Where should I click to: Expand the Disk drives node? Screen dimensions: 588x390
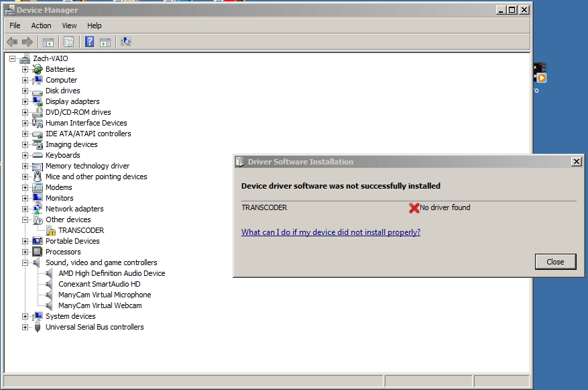(25, 91)
